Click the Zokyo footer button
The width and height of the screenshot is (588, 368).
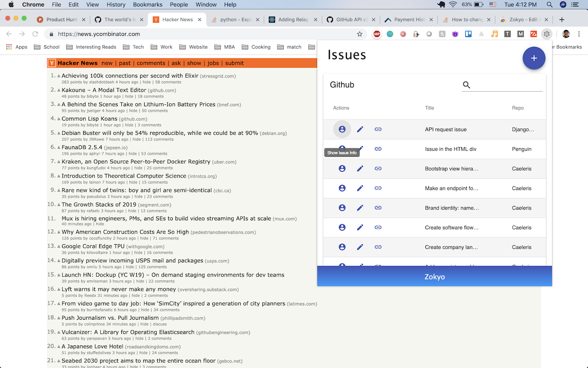(x=435, y=276)
